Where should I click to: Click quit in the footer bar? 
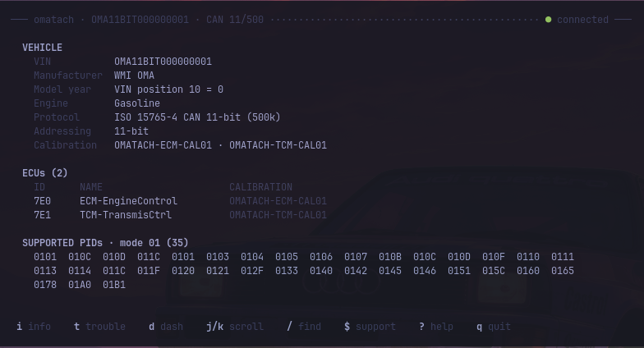494,327
